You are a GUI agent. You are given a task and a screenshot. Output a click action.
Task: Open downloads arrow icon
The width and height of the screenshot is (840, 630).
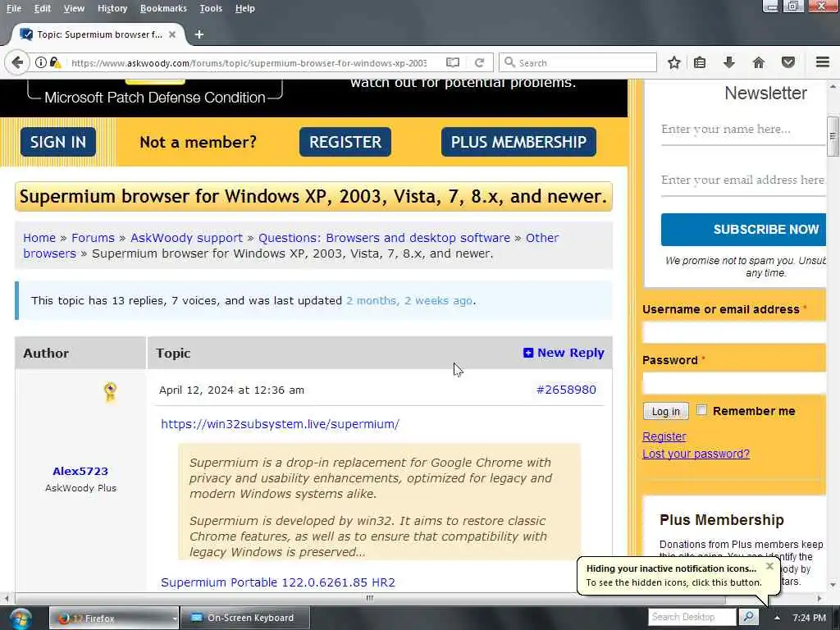coord(728,62)
